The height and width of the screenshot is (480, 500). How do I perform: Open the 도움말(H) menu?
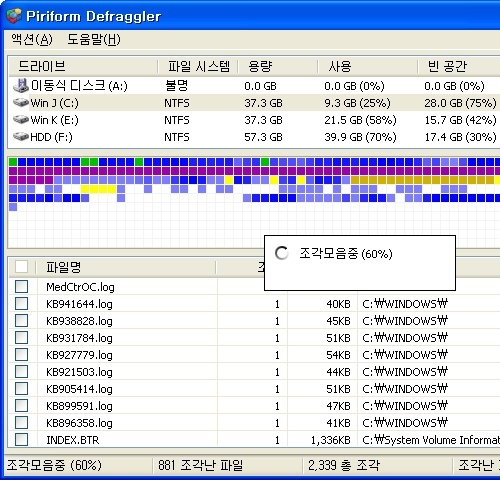click(94, 40)
